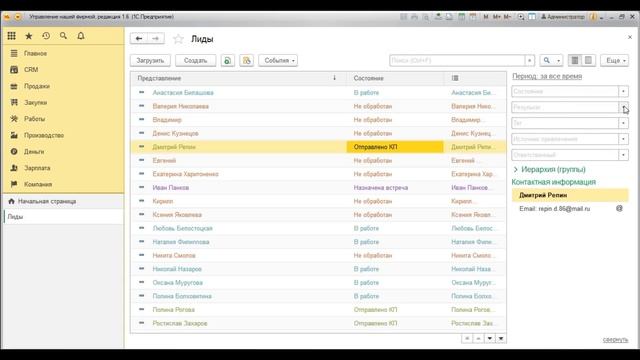This screenshot has width=640, height=360.
Task: Switch to Начальная страница tab
Action: [x=63, y=201]
